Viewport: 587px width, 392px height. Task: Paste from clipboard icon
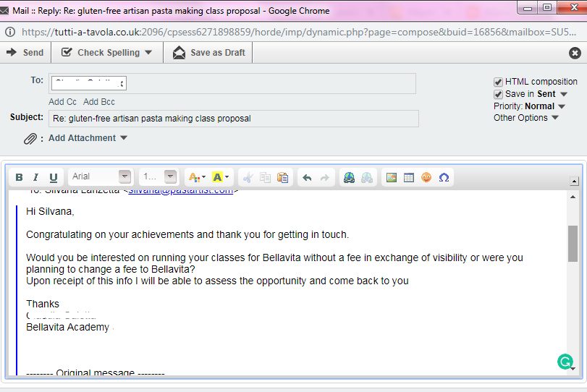tap(283, 177)
